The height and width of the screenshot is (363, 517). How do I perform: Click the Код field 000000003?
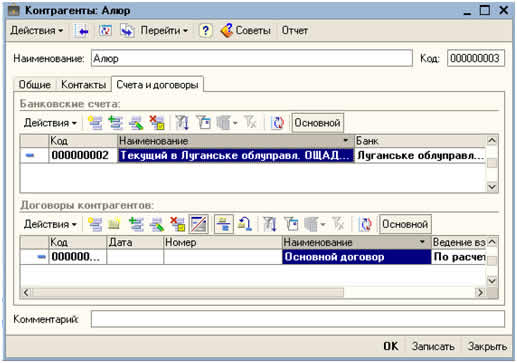pyautogui.click(x=476, y=58)
